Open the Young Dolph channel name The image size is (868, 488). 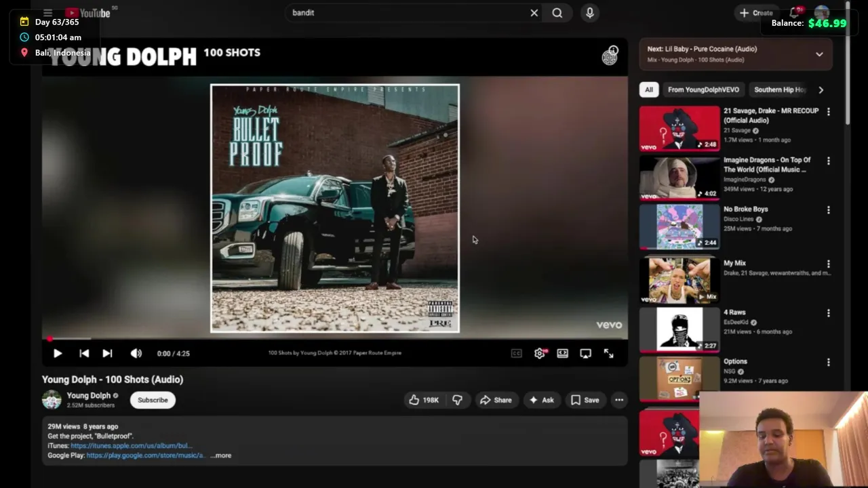88,396
